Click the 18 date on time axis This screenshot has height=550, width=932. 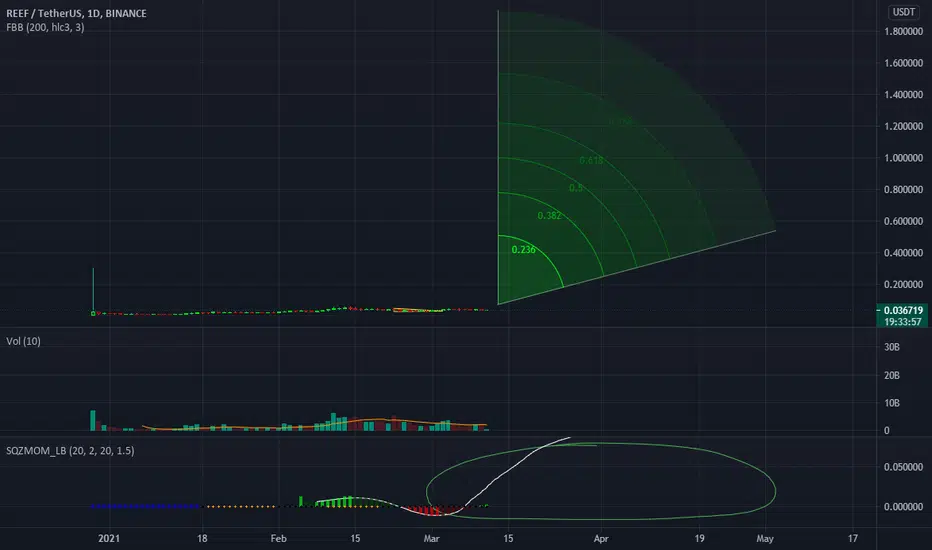point(202,539)
